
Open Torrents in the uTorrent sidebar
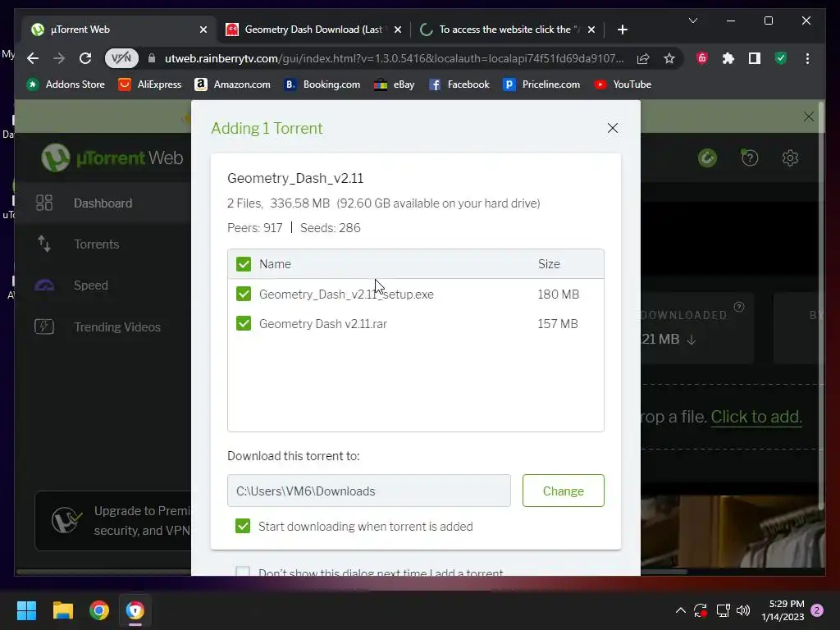[97, 244]
